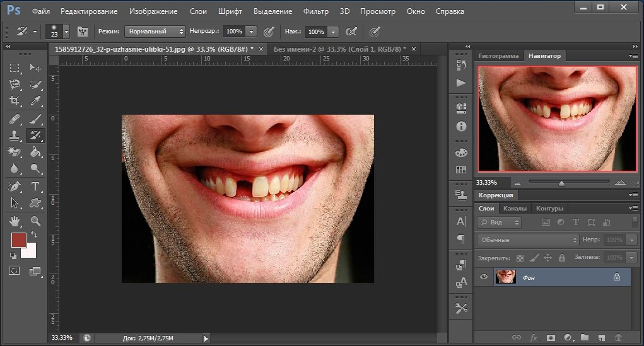Screen dimensions: 644x346
Task: Select the Clone Stamp tool
Action: click(x=15, y=136)
